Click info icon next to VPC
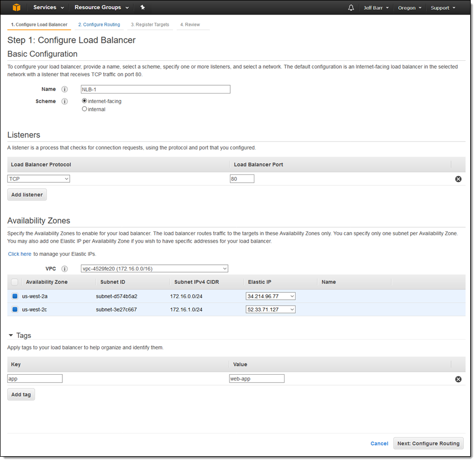The width and height of the screenshot is (476, 462). (65, 269)
